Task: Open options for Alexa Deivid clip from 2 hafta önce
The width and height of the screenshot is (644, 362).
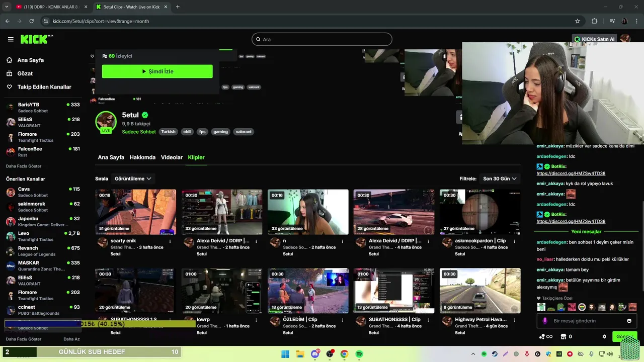Action: coord(256,241)
